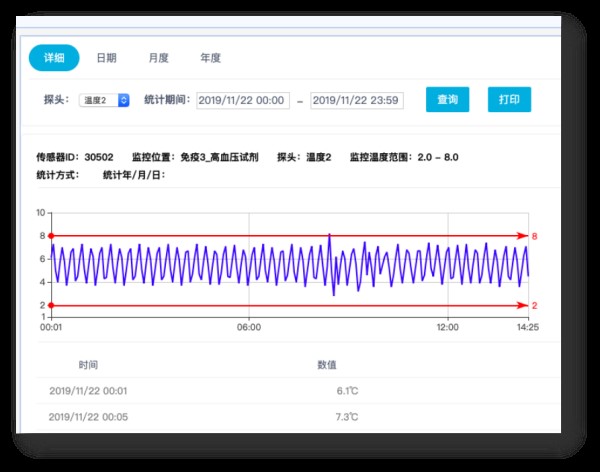
Task: Click the start date field 2019/11/22 00:00
Action: click(x=243, y=100)
